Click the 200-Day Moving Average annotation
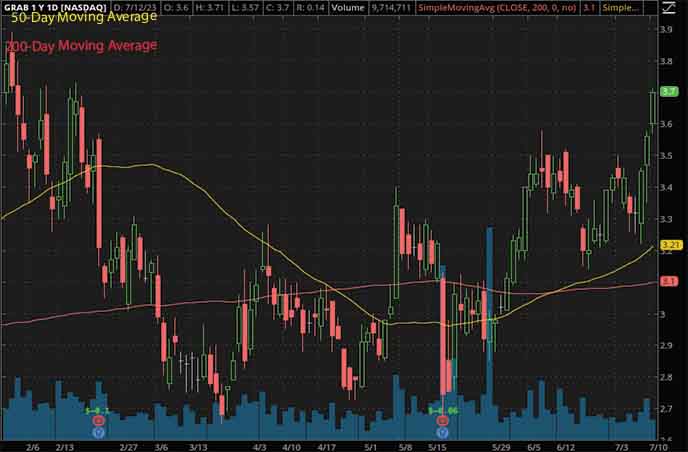Image resolution: width=688 pixels, height=452 pixels. [x=82, y=46]
